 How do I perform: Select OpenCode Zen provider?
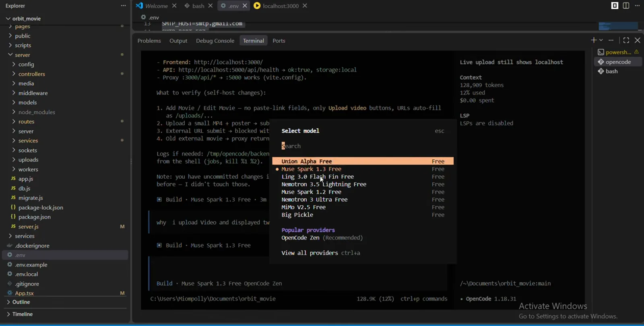322,238
